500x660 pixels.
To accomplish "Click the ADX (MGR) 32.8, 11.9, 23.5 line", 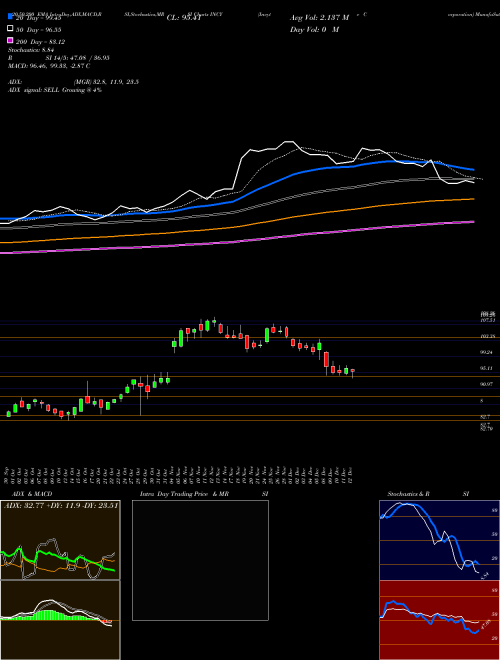I will pos(73,82).
